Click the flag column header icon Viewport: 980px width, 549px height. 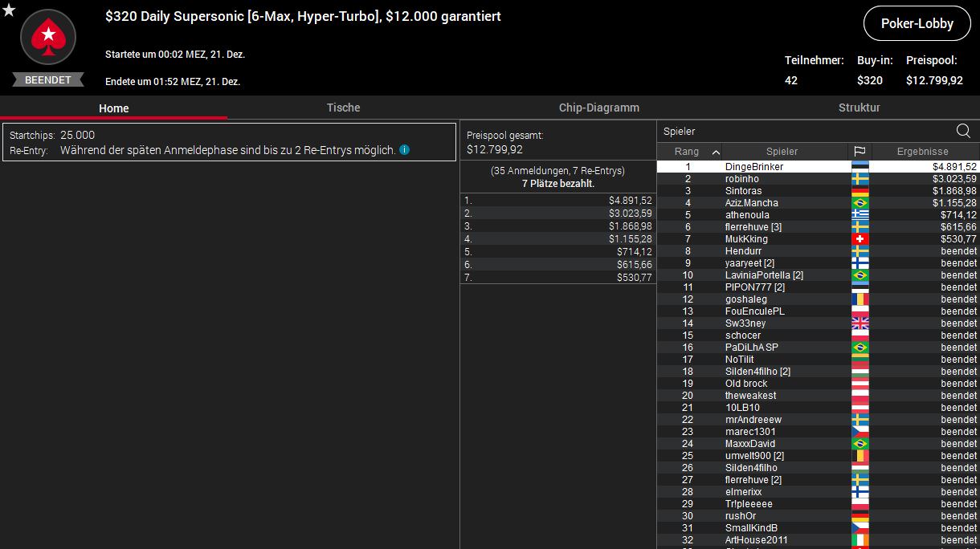[860, 152]
